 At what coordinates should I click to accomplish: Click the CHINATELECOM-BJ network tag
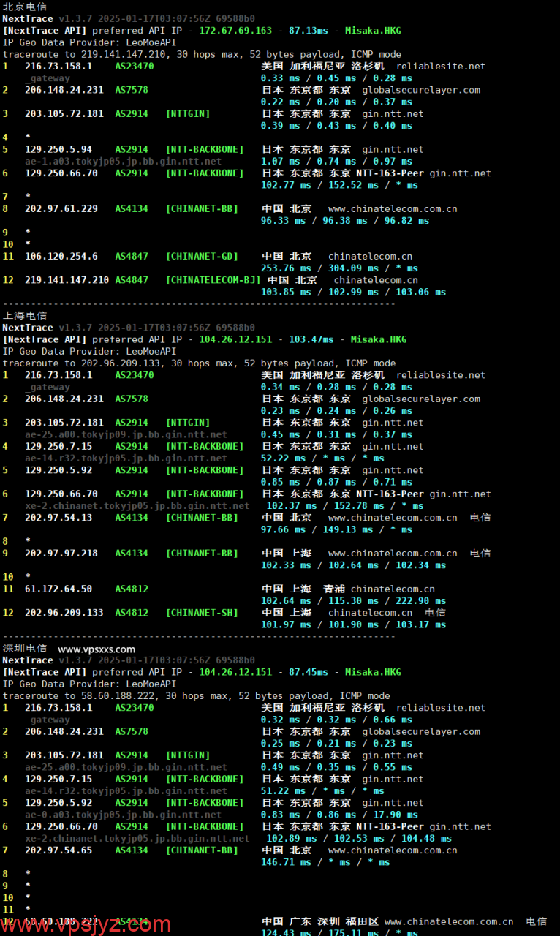coord(213,280)
